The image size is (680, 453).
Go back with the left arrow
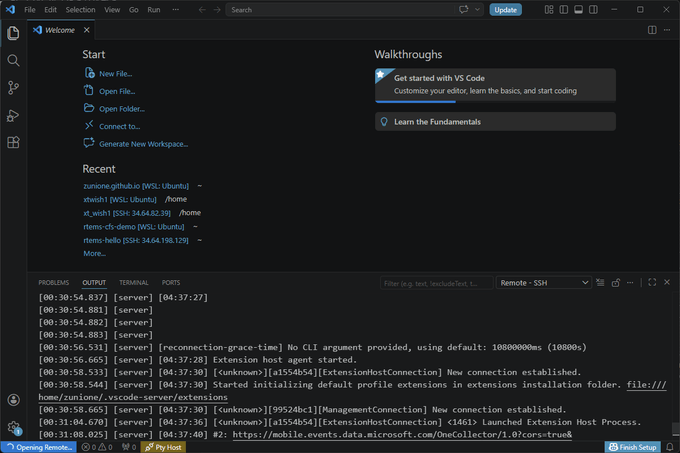tap(202, 10)
